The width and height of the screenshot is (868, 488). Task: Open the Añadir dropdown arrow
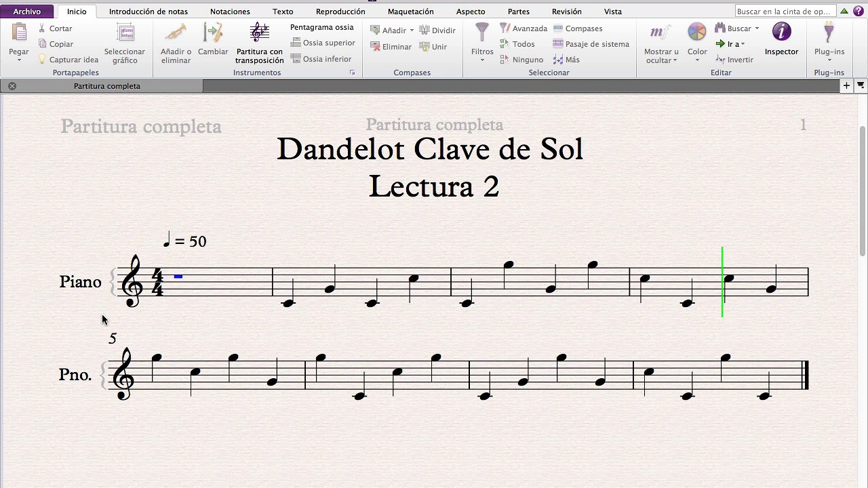(x=412, y=30)
